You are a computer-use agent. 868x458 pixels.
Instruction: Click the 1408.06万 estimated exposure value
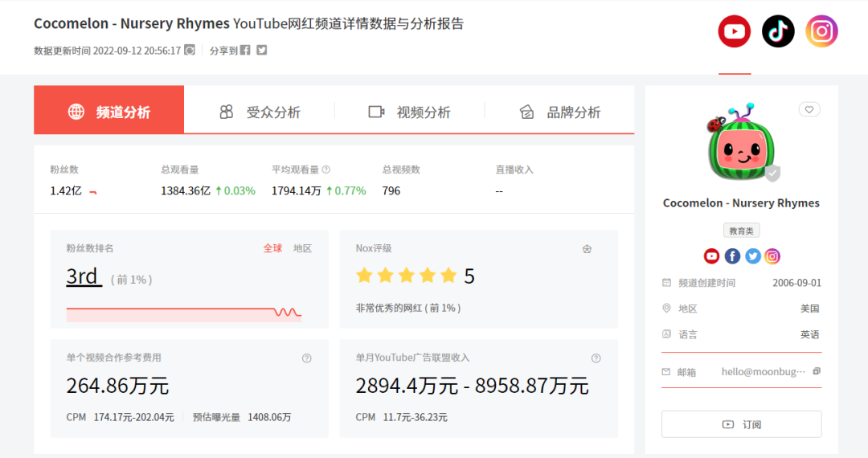point(269,417)
